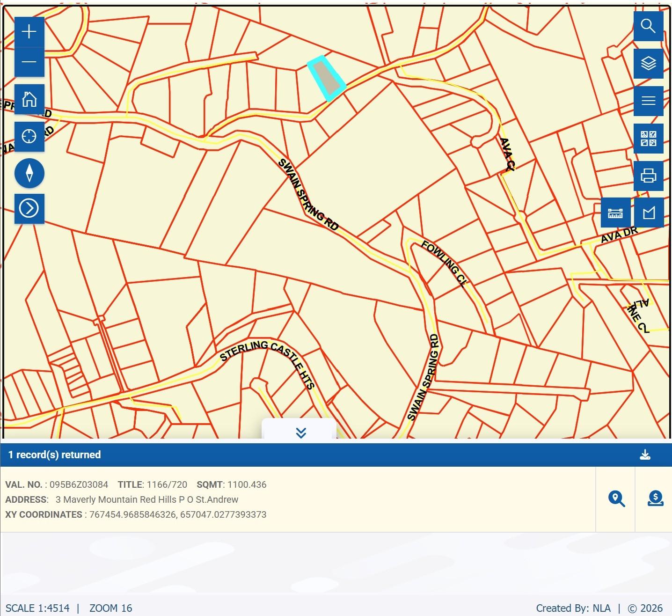Open the map search tool
The width and height of the screenshot is (672, 616).
pyautogui.click(x=648, y=26)
